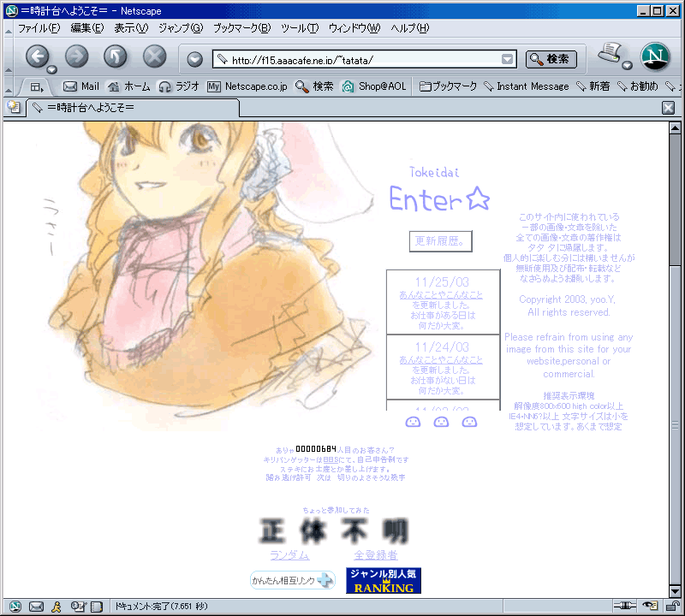Collapse the menu bar using its grippy
Viewport: 685px width, 616px height.
[9, 30]
